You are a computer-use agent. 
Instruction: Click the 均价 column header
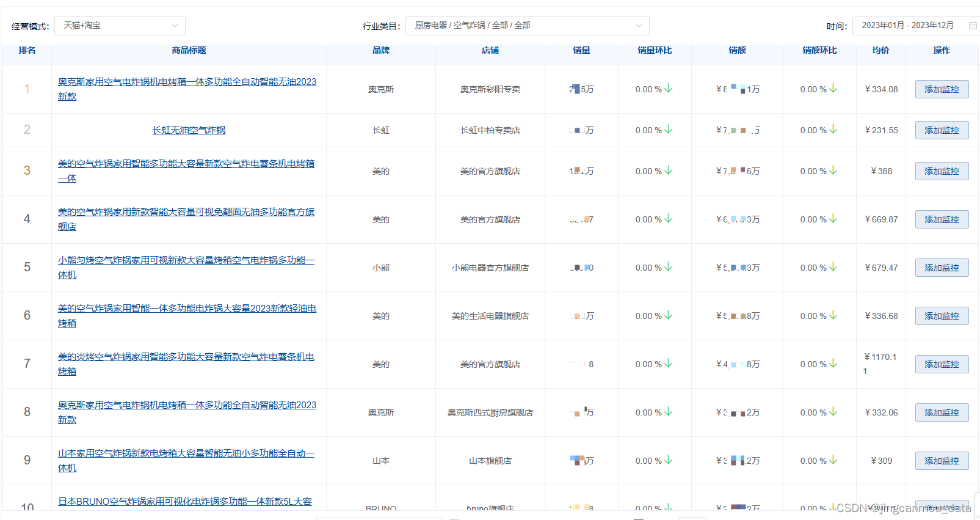[x=880, y=50]
